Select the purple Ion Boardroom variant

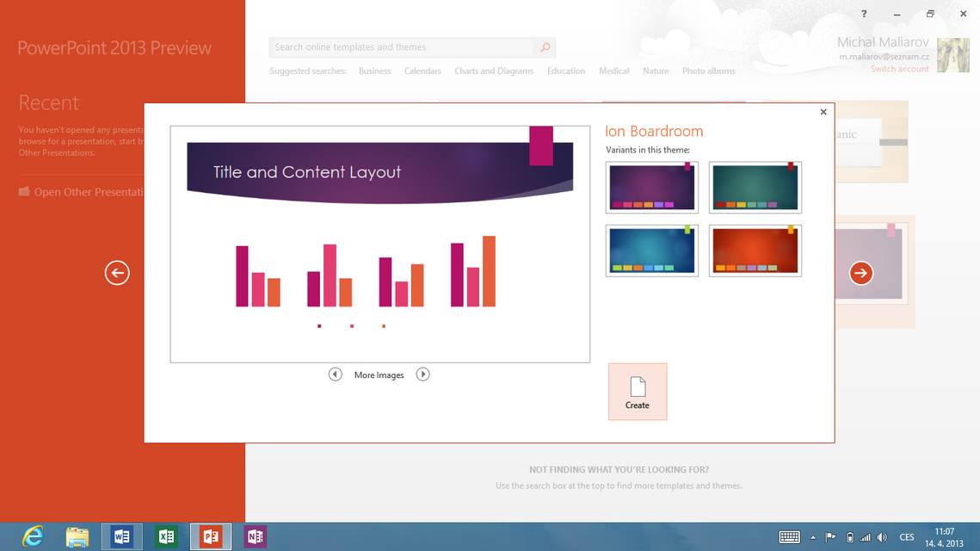651,188
